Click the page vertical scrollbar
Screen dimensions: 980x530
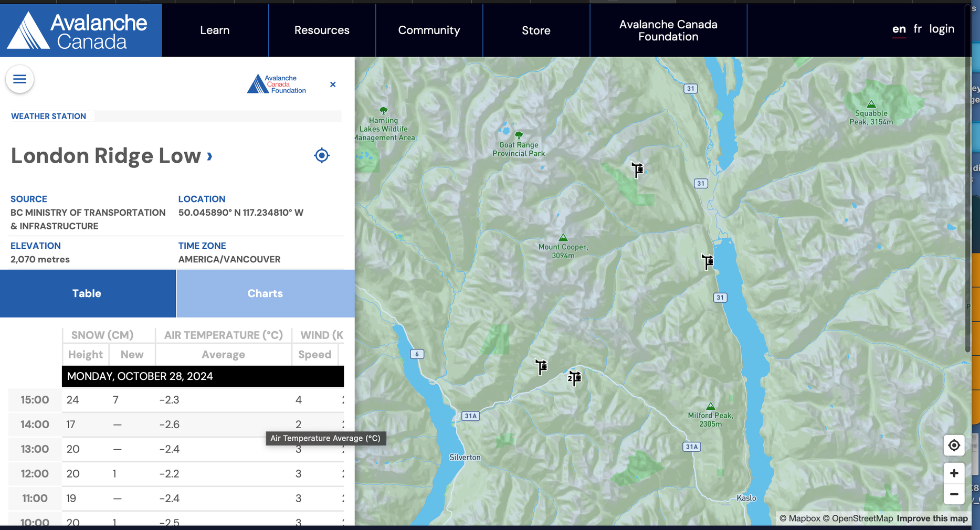(968, 178)
